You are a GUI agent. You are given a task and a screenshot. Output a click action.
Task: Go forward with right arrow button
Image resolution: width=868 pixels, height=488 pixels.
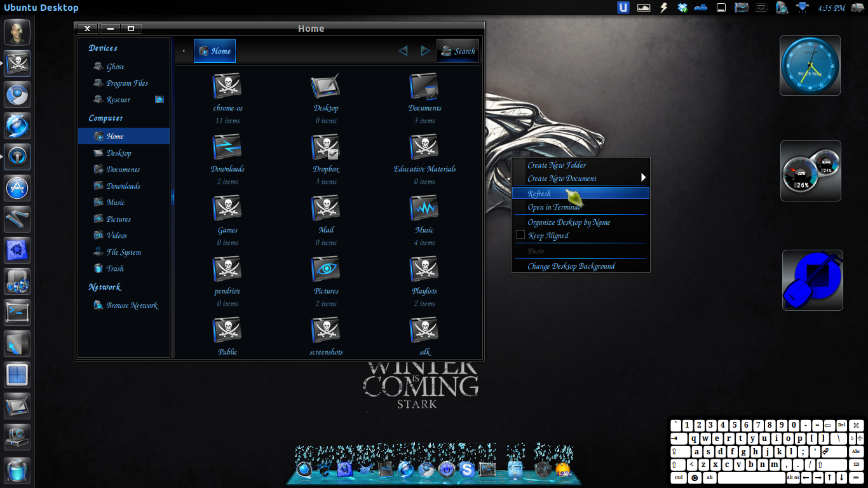pos(425,51)
